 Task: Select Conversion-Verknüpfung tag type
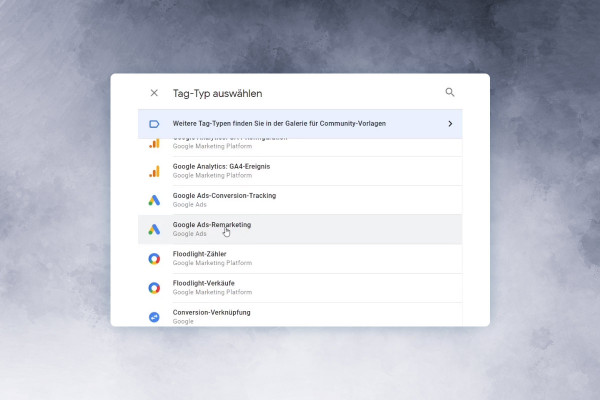coord(300,315)
